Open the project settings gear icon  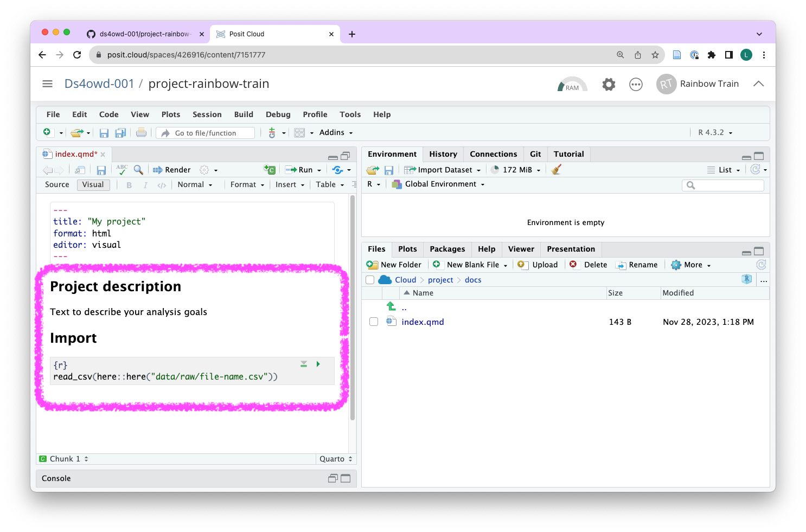[x=609, y=84]
